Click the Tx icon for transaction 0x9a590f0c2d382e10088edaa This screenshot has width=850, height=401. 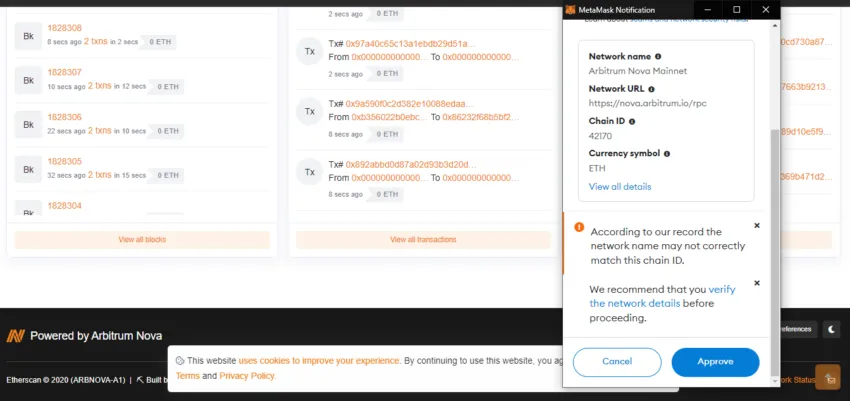point(310,111)
